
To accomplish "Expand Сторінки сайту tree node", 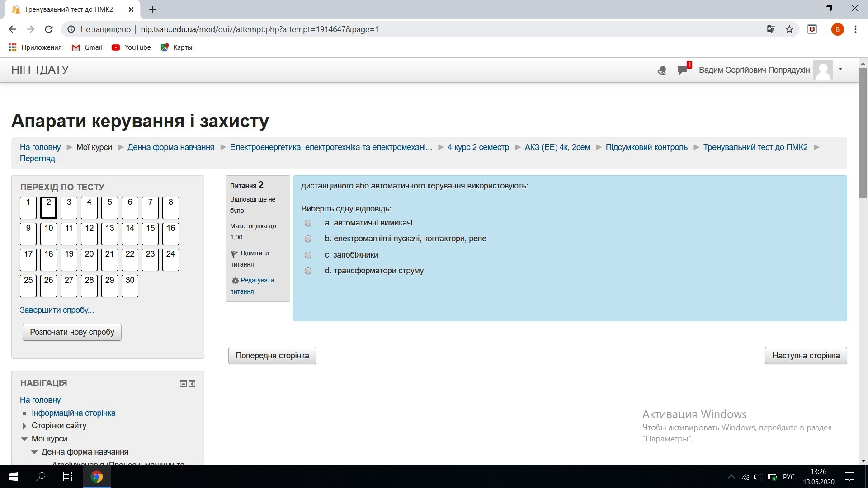I will [x=24, y=426].
